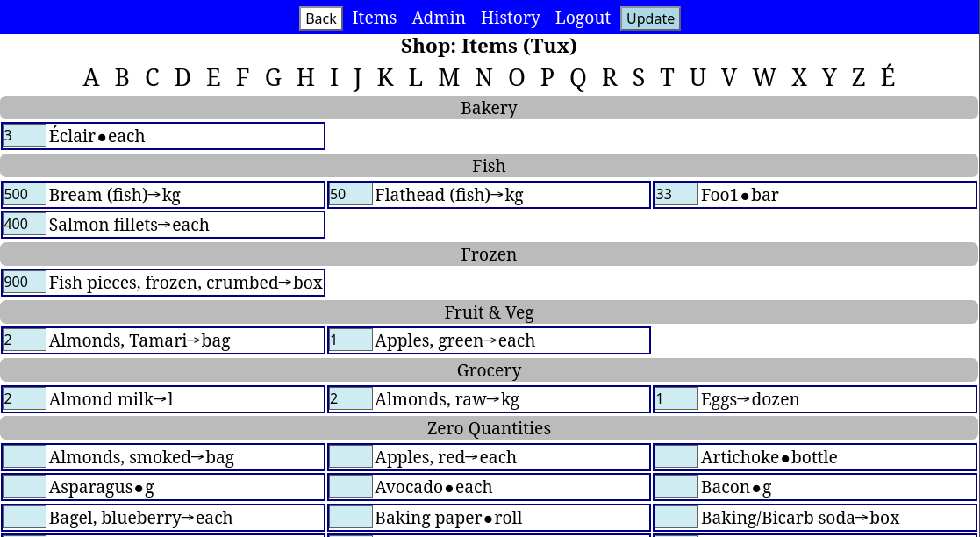Screen dimensions: 980x537
Task: Select the Fish category header
Action: (x=489, y=166)
